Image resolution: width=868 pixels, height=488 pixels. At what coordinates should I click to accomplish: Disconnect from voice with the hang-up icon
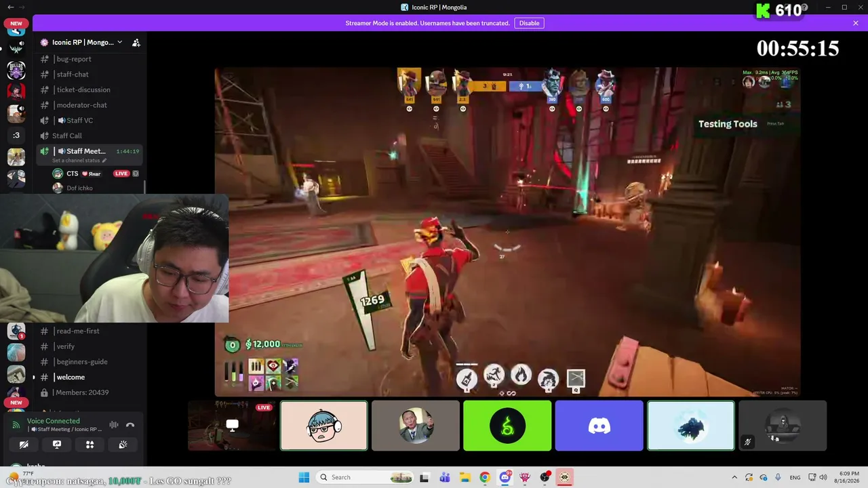coord(130,425)
